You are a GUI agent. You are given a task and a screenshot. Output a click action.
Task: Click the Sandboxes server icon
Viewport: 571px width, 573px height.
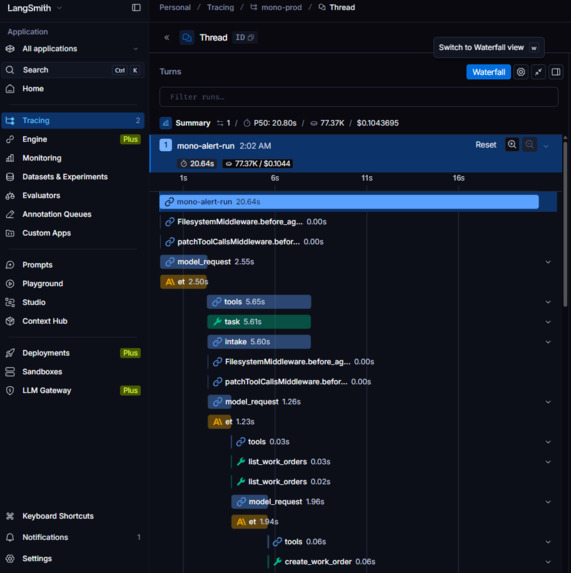coord(10,372)
